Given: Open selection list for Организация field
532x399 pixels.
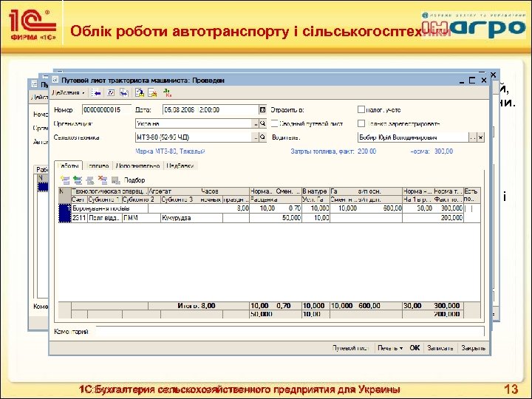Looking at the screenshot, I should click(256, 124).
